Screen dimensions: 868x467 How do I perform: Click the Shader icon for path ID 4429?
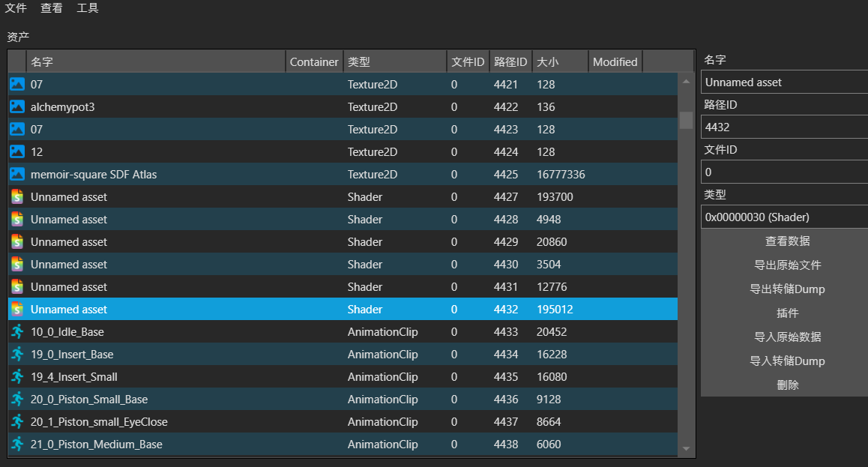[16, 242]
